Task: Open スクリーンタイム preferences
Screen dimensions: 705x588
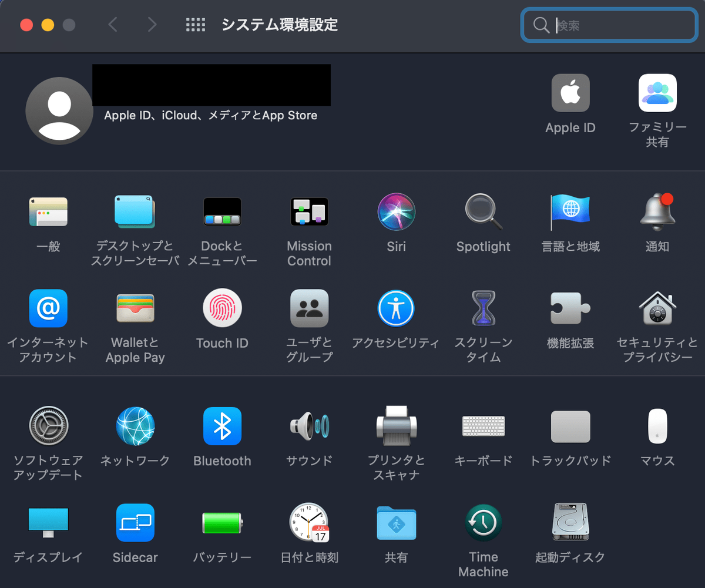Action: [x=484, y=308]
